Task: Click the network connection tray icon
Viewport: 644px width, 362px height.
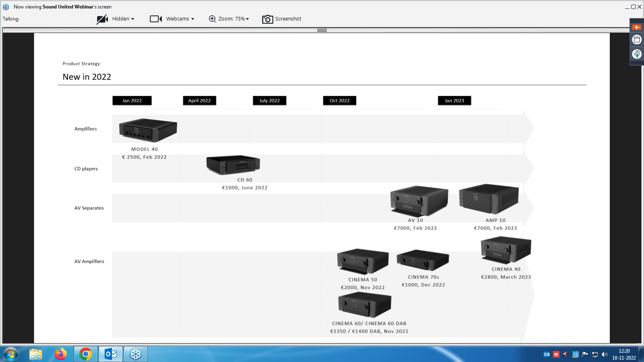Action: [x=595, y=354]
